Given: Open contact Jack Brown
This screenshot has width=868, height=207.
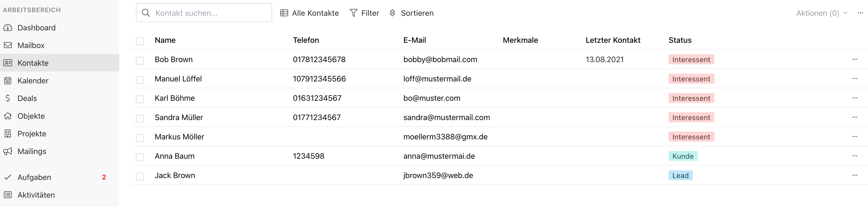Looking at the screenshot, I should click(x=175, y=175).
